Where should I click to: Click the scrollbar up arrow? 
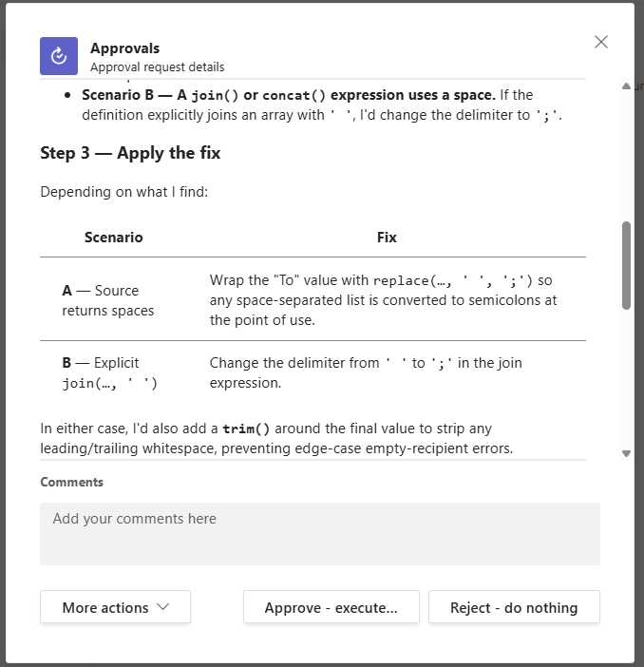(x=626, y=86)
